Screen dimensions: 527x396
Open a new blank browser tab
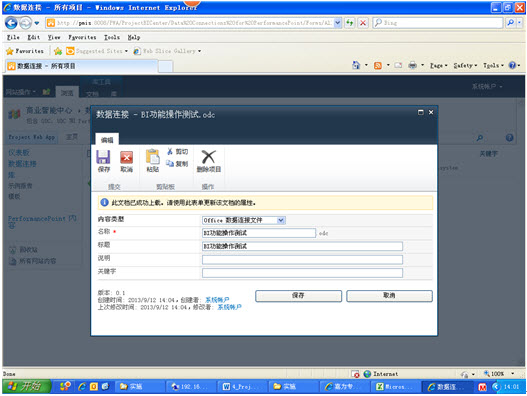(166, 67)
